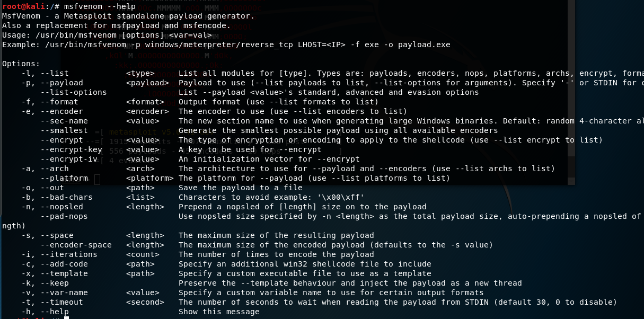Viewport: 644px width, 319px height.
Task: Click the --list-options flag
Action: [73, 92]
